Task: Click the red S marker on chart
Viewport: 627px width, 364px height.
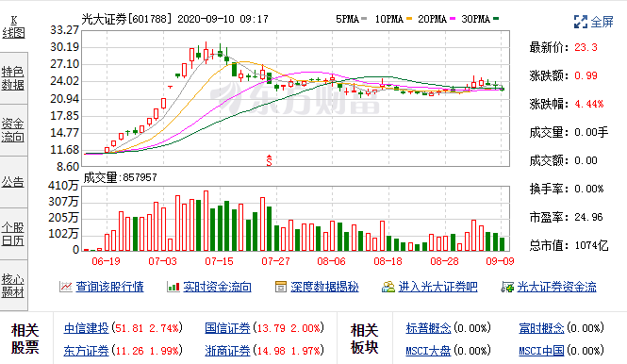Action: click(269, 160)
